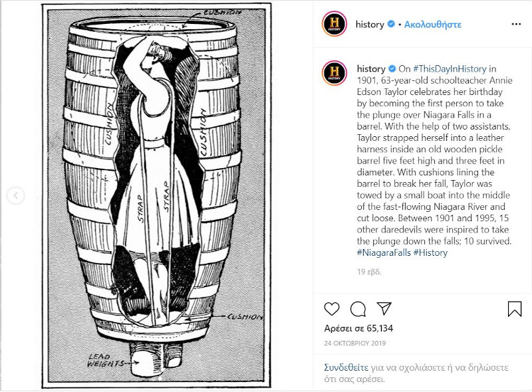532x392 pixels.
Task: Open the three-dot more options menu
Action: (516, 24)
